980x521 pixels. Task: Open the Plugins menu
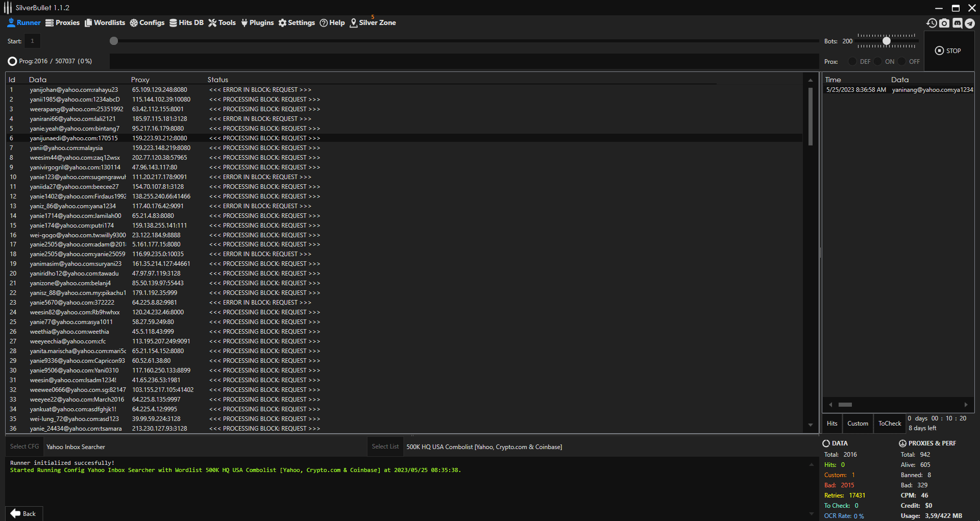(257, 22)
